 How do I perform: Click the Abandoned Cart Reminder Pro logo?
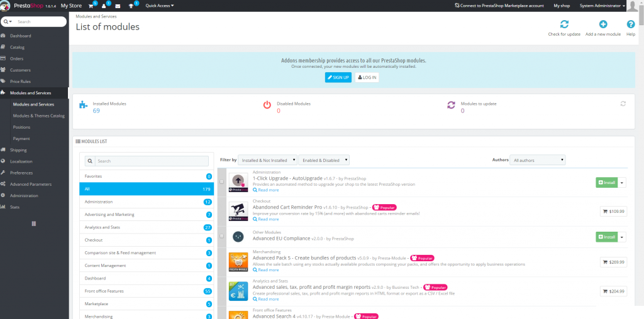point(238,212)
